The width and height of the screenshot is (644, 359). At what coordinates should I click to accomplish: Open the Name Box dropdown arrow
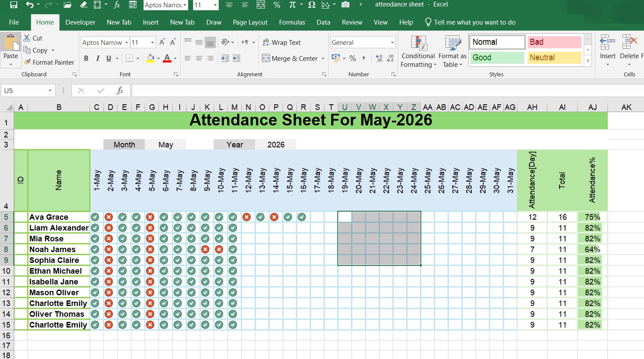[50, 91]
